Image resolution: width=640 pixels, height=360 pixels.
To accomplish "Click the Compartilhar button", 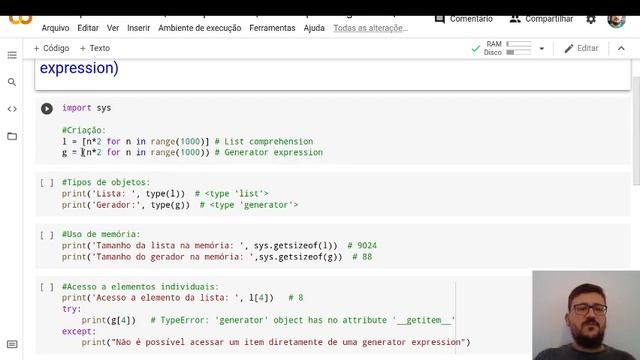I will pos(541,19).
